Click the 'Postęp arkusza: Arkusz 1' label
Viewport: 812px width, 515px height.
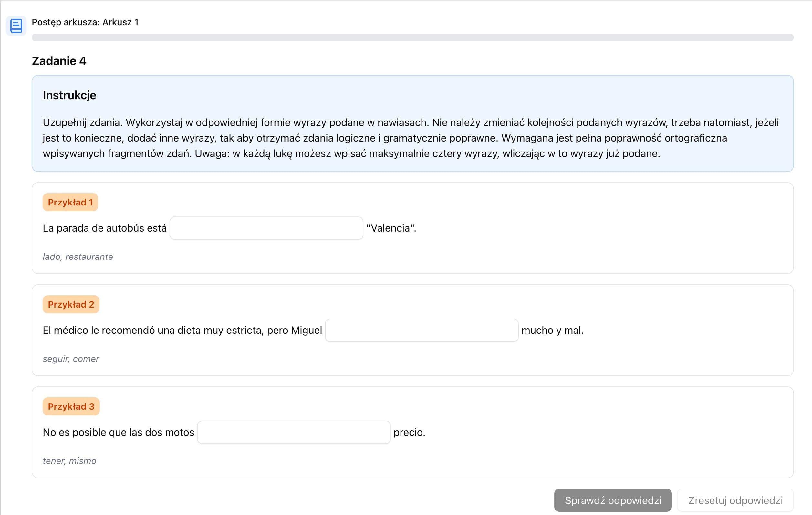[85, 22]
